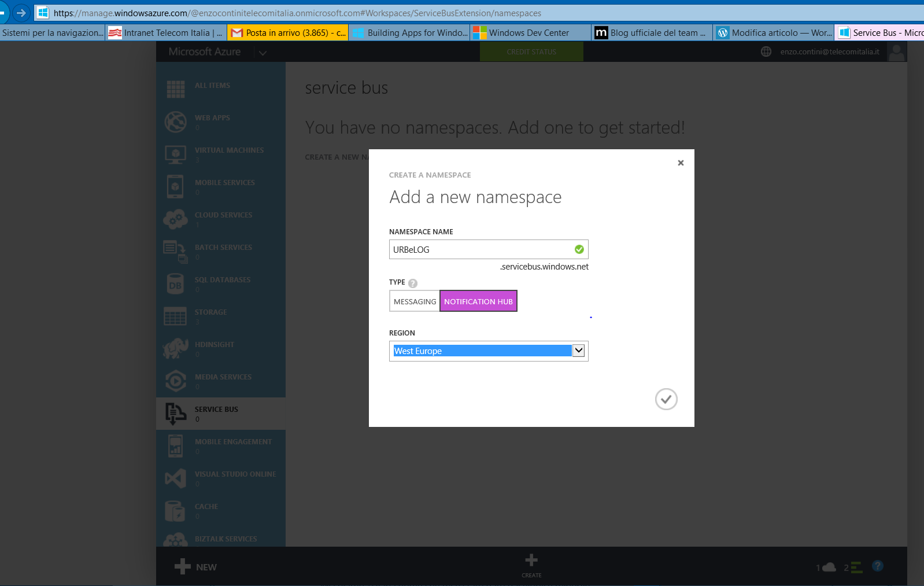The image size is (924, 586).
Task: Confirm namespace with the checkmark button
Action: coord(666,399)
